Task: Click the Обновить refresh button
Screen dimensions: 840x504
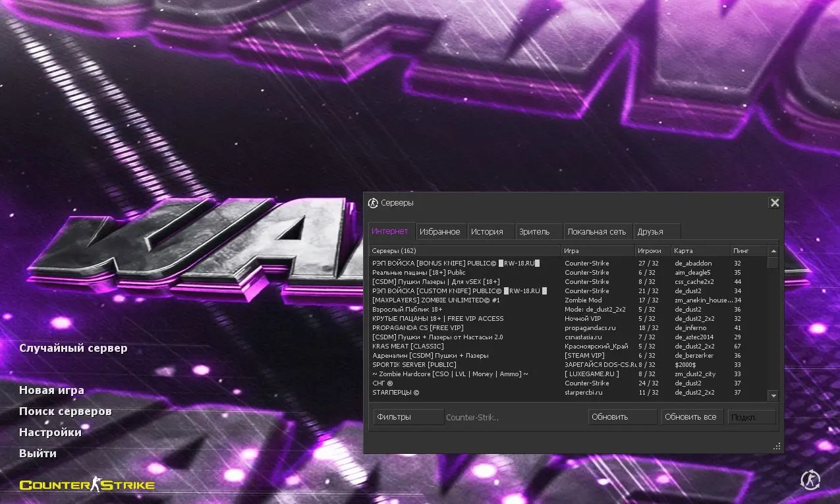Action: 622,417
